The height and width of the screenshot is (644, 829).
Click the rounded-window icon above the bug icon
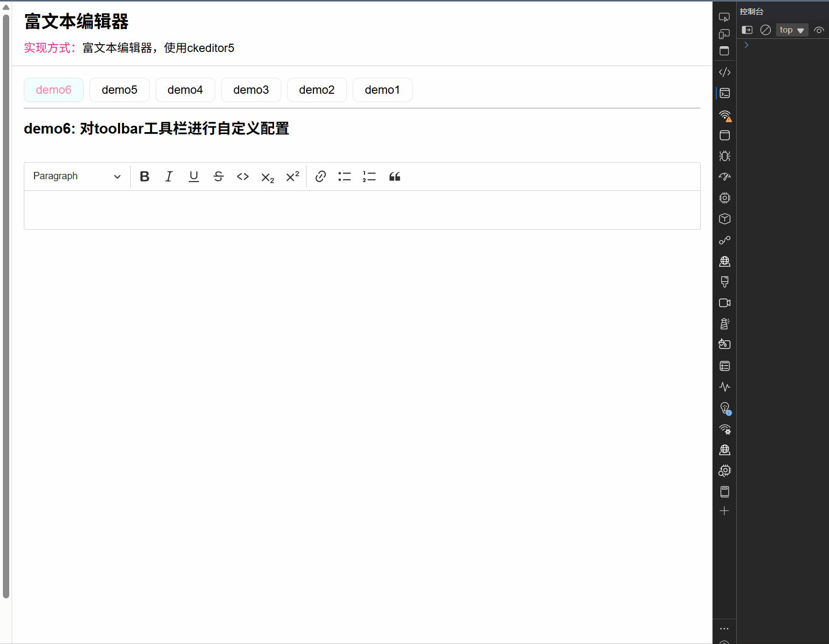[725, 136]
